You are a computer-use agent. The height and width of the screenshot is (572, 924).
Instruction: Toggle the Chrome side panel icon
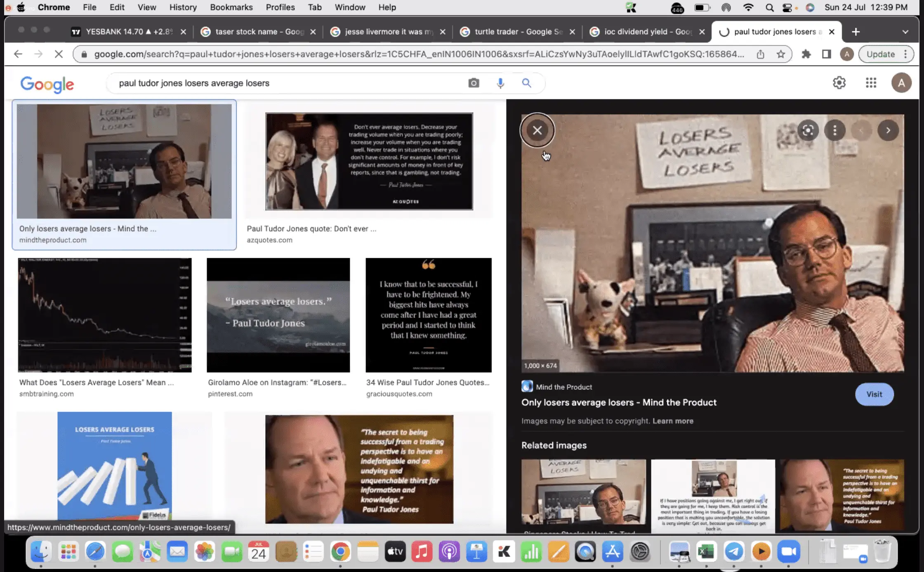[826, 54]
